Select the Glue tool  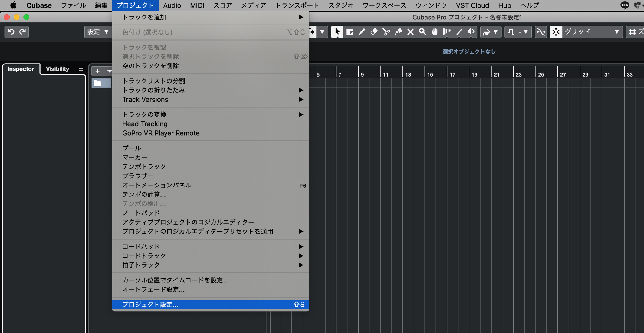398,32
